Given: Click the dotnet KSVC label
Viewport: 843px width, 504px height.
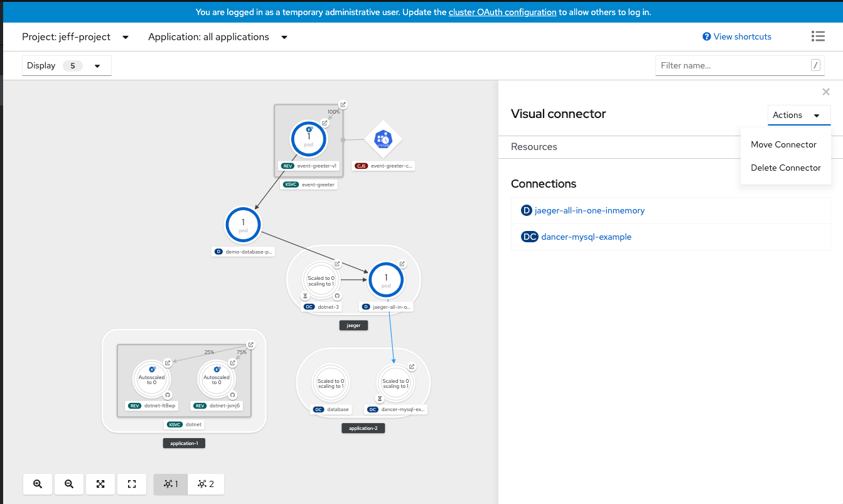Looking at the screenshot, I should point(185,424).
